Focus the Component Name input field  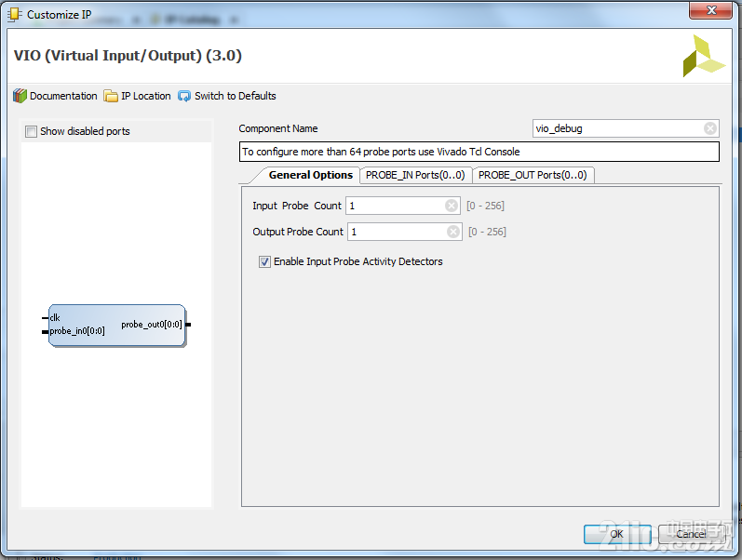(626, 128)
